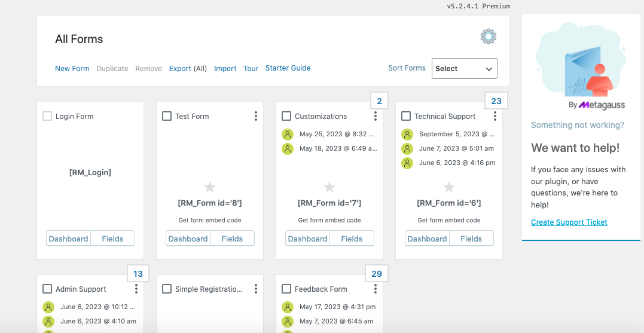
Task: Expand options menu for Admin Support card
Action: (x=136, y=289)
